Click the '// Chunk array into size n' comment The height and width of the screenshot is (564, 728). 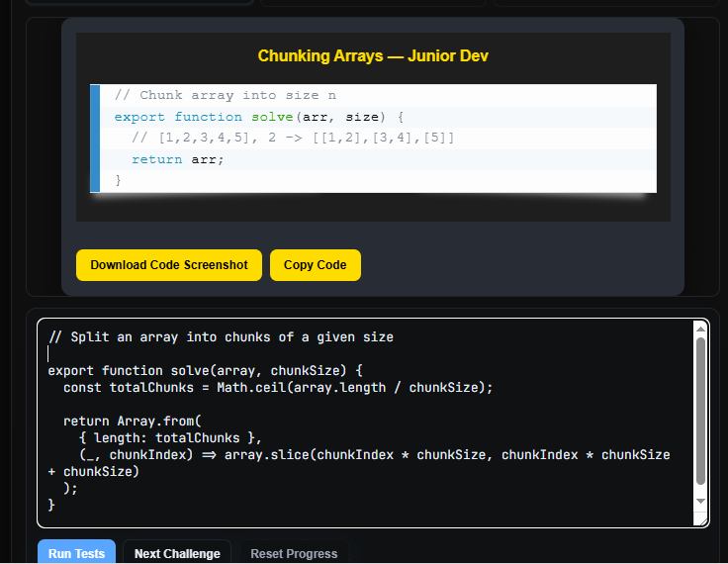(x=226, y=95)
